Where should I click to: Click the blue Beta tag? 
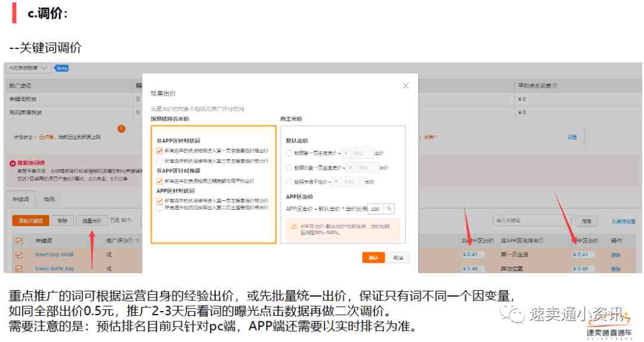click(62, 69)
